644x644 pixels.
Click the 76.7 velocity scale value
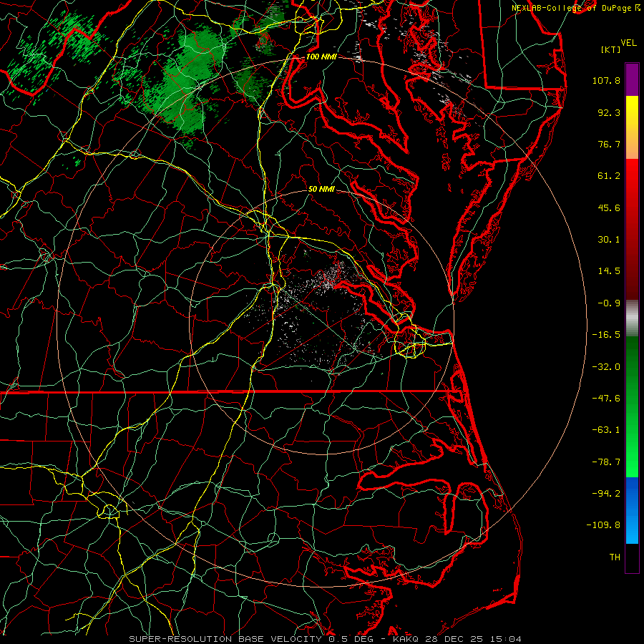609,144
